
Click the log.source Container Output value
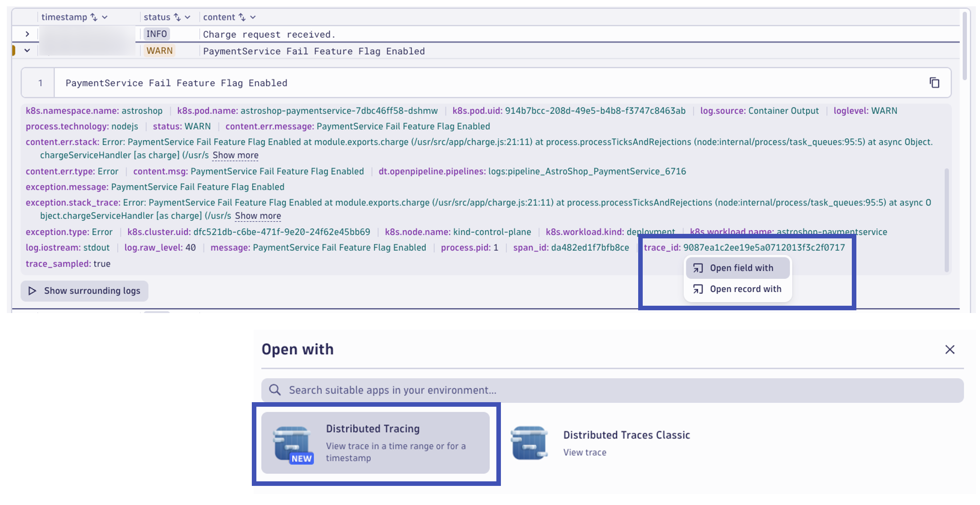(x=784, y=111)
